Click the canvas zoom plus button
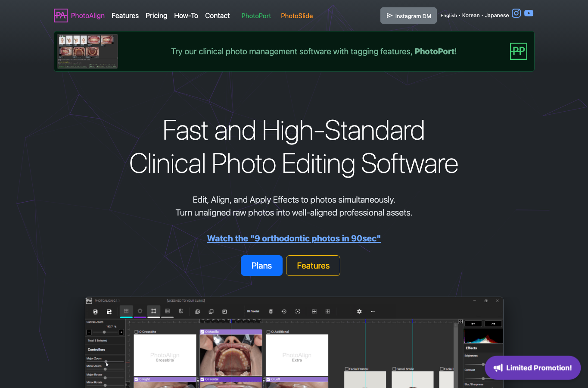This screenshot has width=588, height=388. click(x=121, y=332)
